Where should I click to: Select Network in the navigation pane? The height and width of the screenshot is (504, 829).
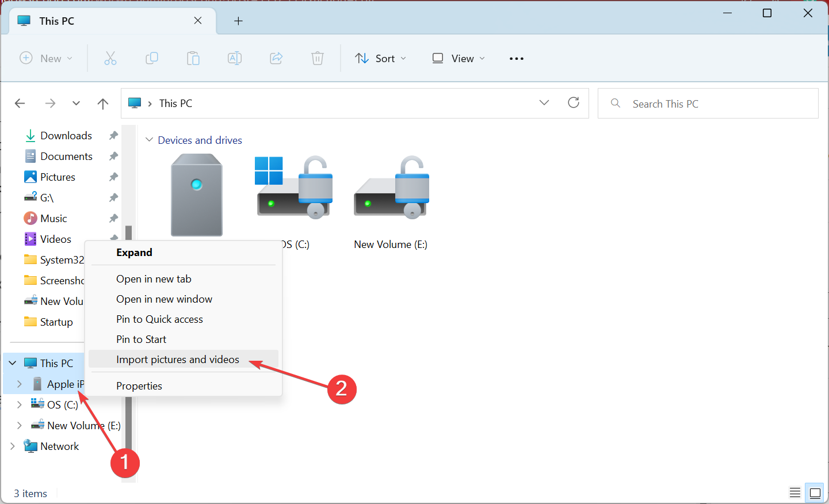(59, 446)
